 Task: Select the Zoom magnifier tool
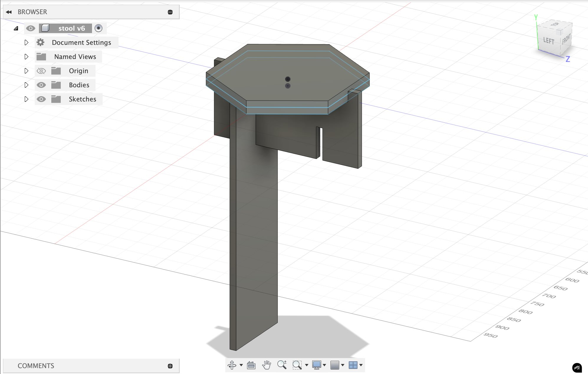(282, 365)
